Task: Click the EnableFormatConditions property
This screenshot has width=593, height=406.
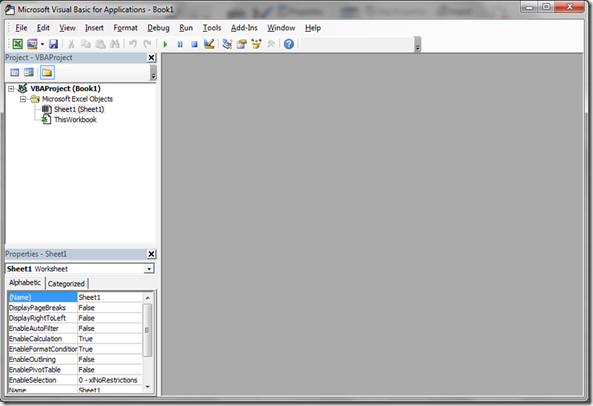Action: 43,349
